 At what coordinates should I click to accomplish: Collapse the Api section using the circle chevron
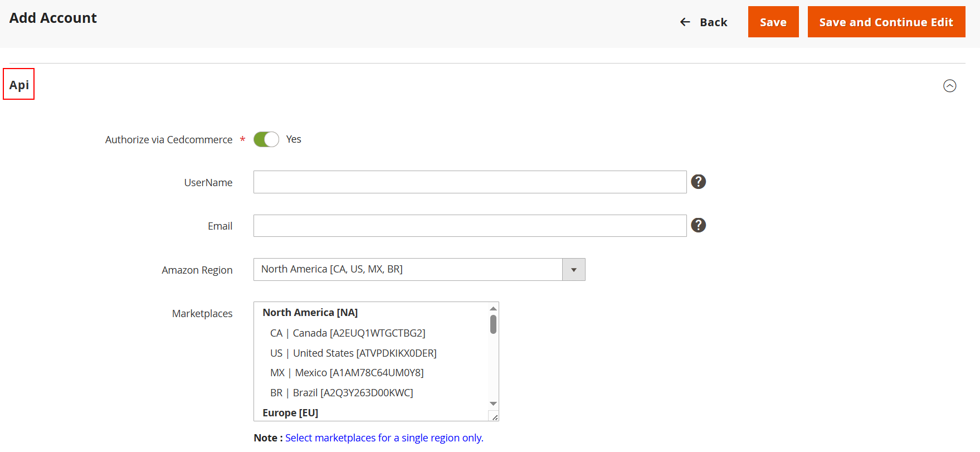(949, 86)
